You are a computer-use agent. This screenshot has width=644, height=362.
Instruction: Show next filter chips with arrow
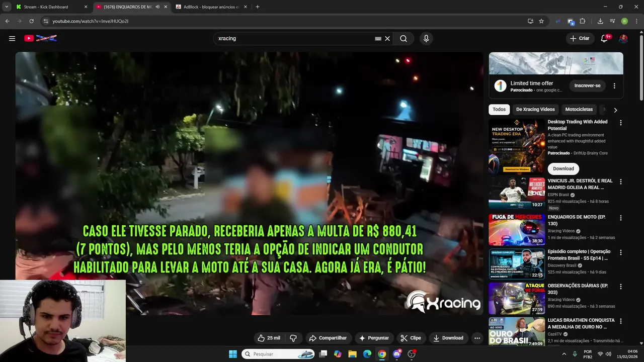click(x=615, y=110)
